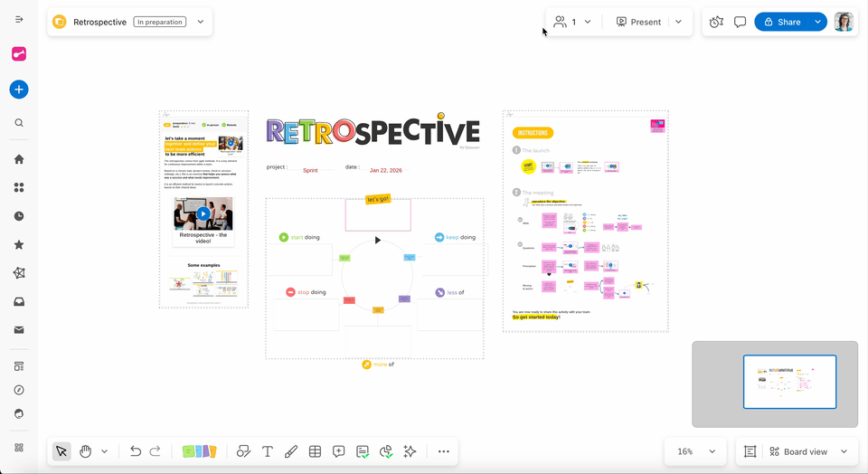The height and width of the screenshot is (474, 868).
Task: Open the templates layout icon
Action: [19, 366]
